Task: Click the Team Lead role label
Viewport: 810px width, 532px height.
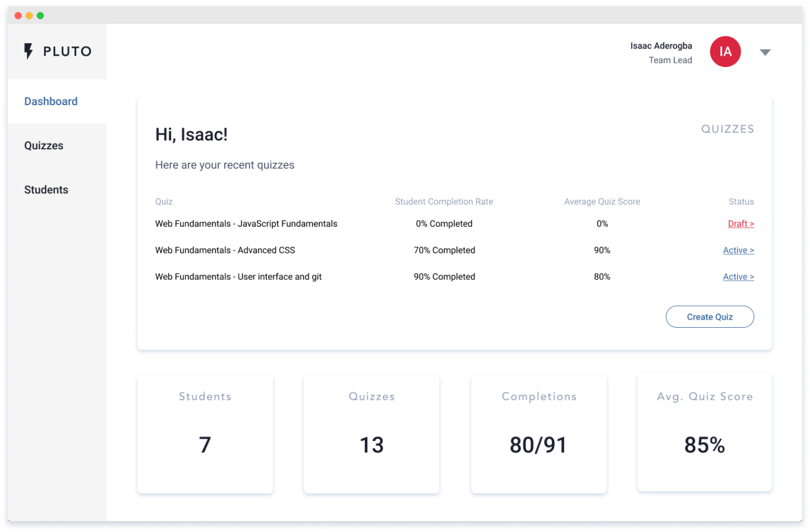Action: [x=670, y=60]
